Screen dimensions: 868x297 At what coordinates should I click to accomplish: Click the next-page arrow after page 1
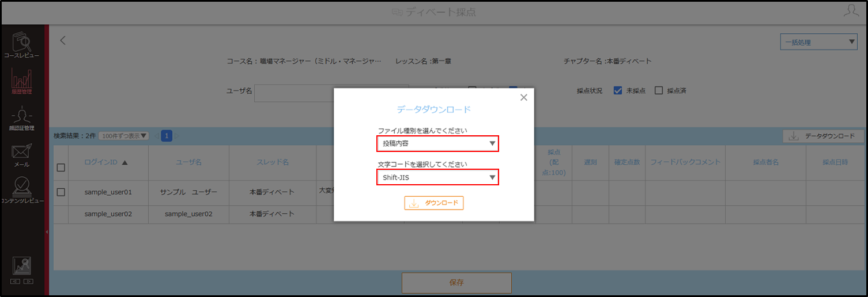pos(178,136)
